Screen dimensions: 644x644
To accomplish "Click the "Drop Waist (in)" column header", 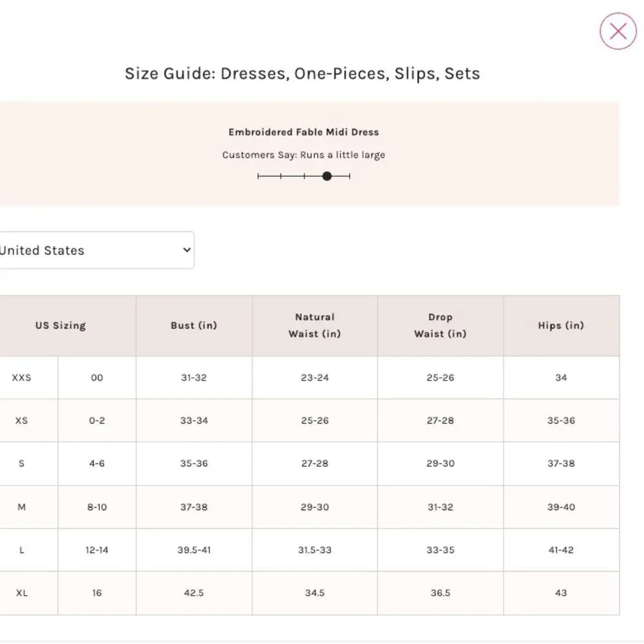I will pos(440,325).
